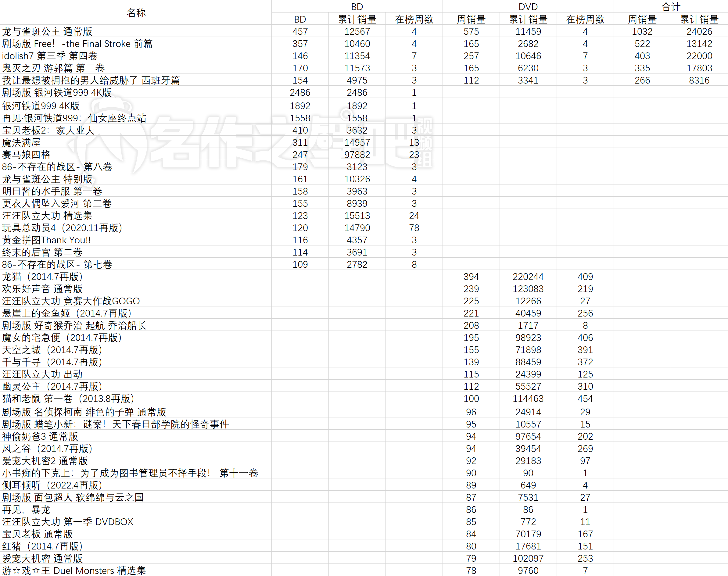This screenshot has height=576, width=728.
Task: Select the 在榜周数 header under BD
Action: click(414, 19)
